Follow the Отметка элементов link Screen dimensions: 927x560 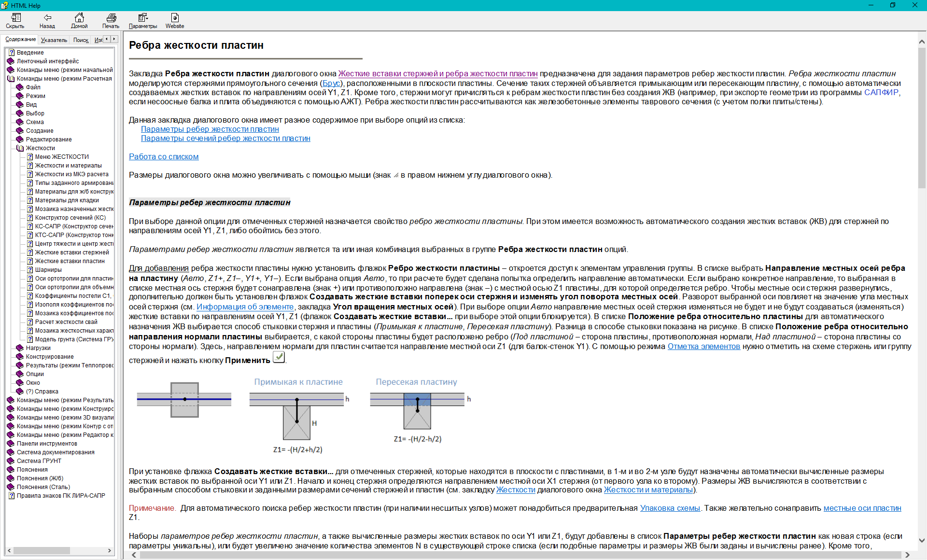click(703, 346)
